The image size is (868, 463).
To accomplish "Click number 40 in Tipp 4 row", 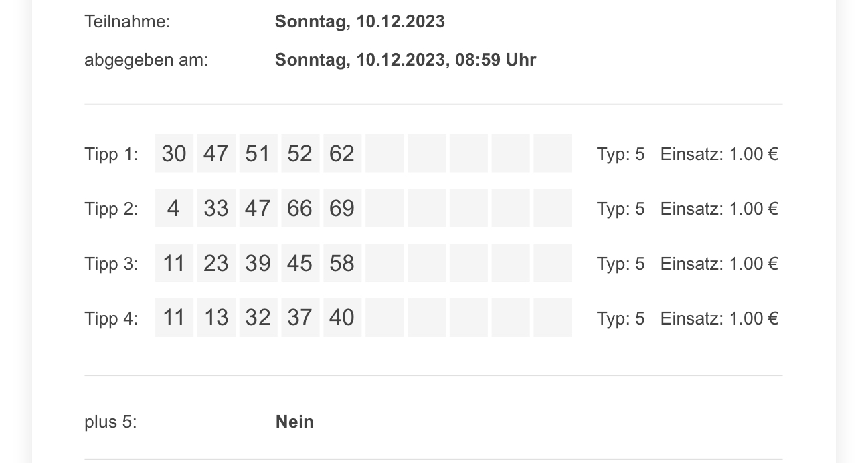I will click(x=342, y=317).
